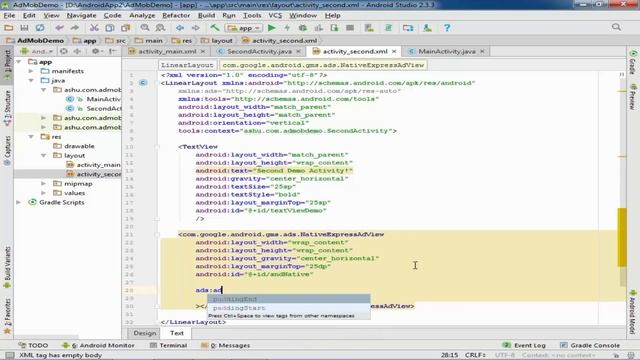Collapse the app module tree node
This screenshot has width=640, height=360.
(x=19, y=62)
